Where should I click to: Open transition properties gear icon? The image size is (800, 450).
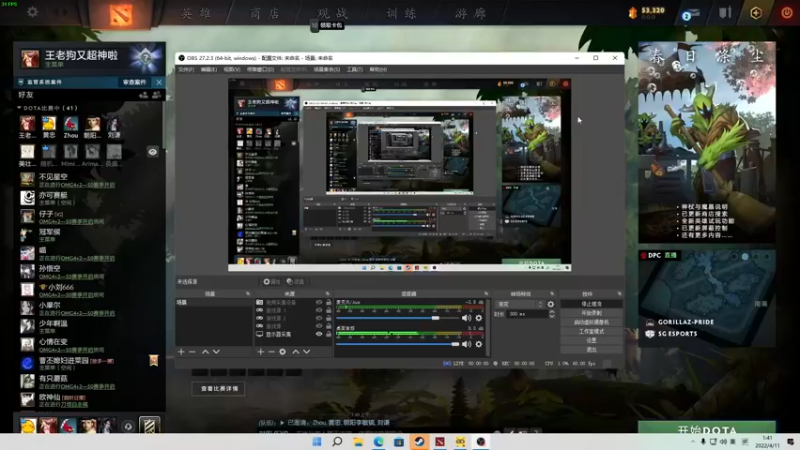point(551,304)
